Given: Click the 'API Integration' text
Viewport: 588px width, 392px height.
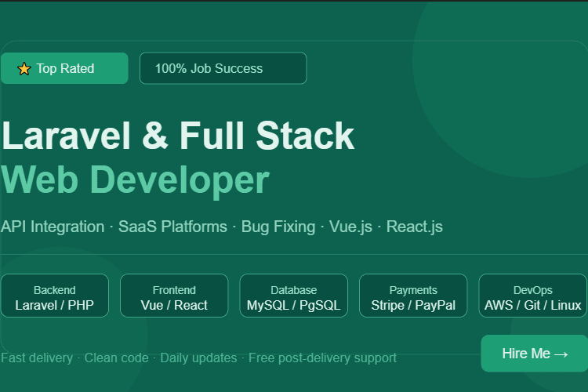Looking at the screenshot, I should (53, 227).
